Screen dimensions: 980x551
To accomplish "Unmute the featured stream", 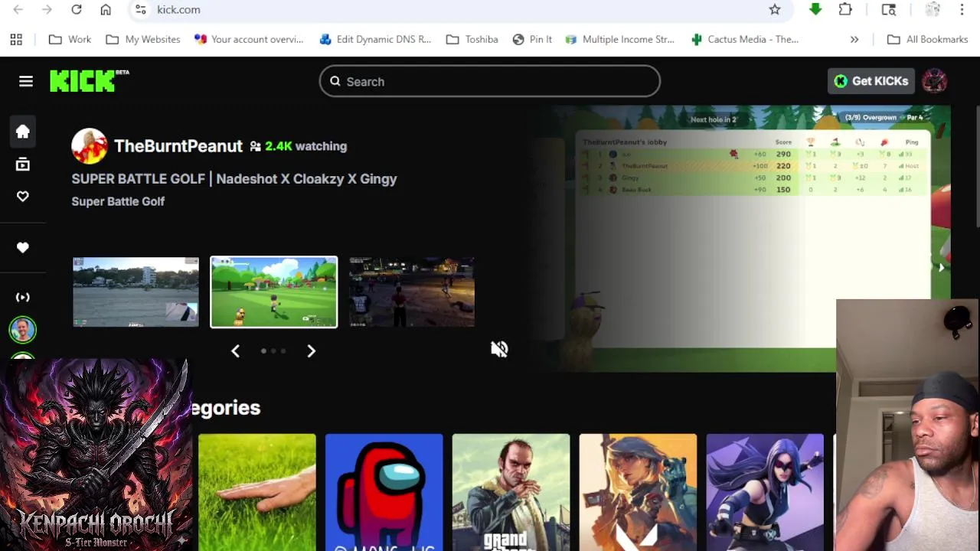I will click(x=499, y=349).
